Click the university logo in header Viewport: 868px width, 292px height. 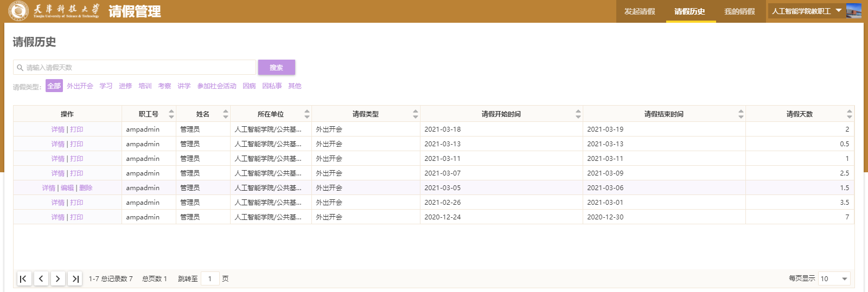[18, 11]
